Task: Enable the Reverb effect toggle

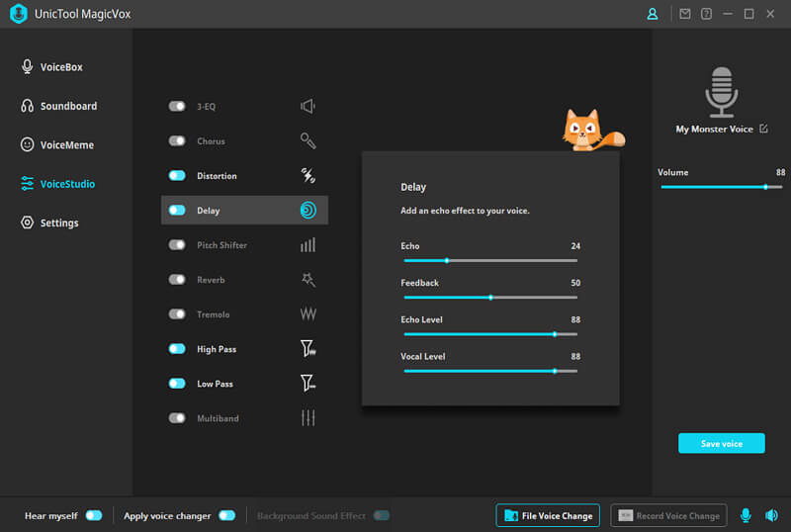Action: pos(177,279)
